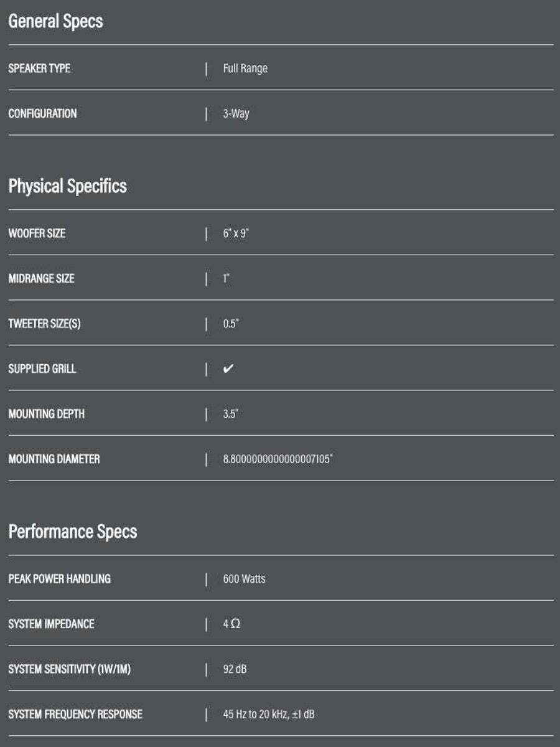560x747 pixels.
Task: Click the Tweeter Size(s) label
Action: tap(44, 324)
